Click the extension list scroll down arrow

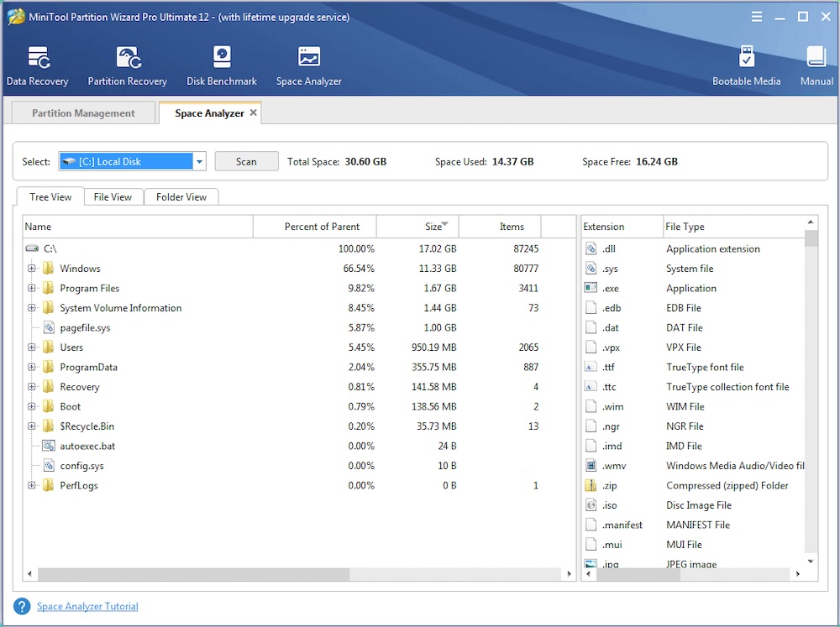811,562
